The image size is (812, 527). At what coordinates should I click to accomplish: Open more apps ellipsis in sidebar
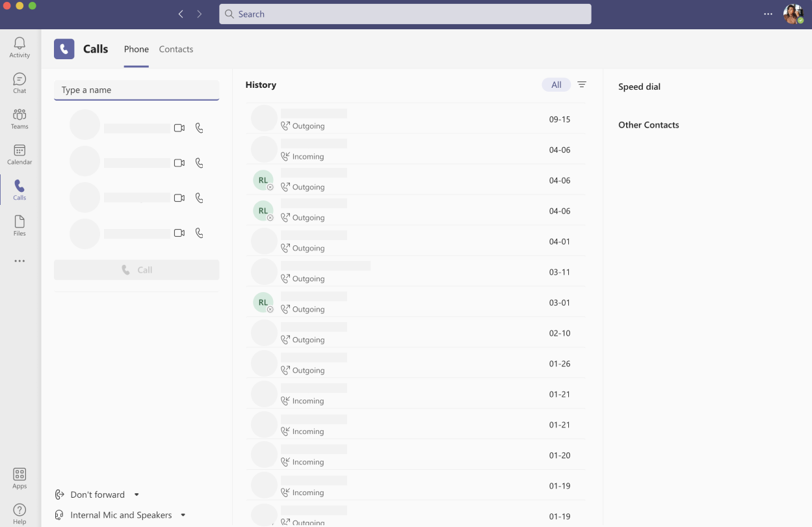[x=20, y=261]
